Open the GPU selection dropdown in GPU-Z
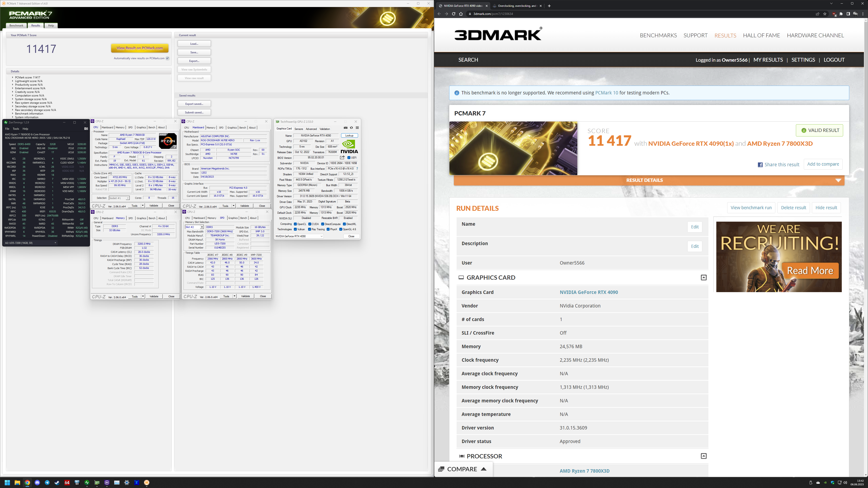Viewport: 868px width, 488px height. tap(299, 236)
